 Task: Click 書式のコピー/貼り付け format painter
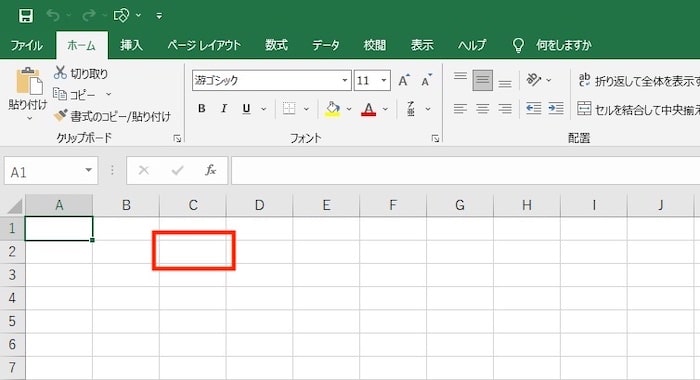(x=112, y=117)
